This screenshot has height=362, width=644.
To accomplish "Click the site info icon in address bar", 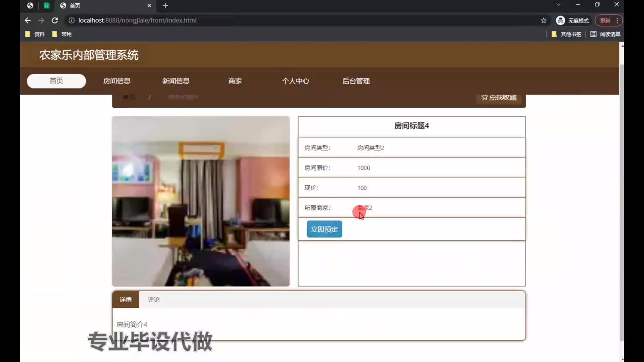I will pyautogui.click(x=71, y=20).
